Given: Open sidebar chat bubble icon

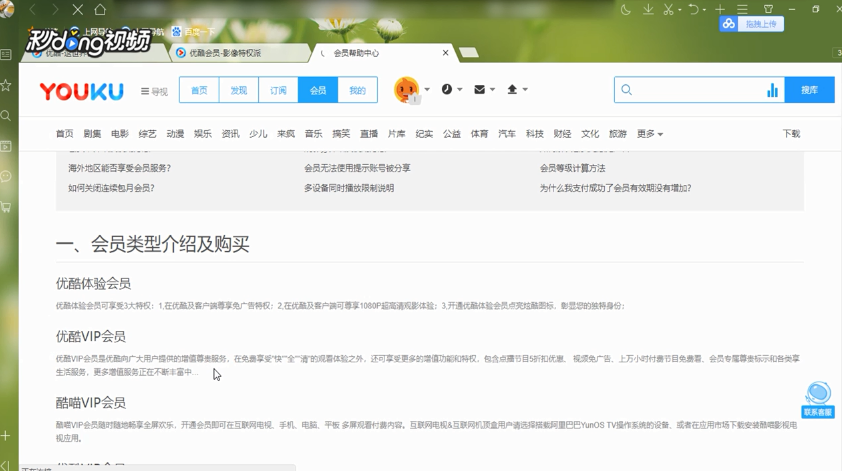Looking at the screenshot, I should pyautogui.click(x=6, y=176).
